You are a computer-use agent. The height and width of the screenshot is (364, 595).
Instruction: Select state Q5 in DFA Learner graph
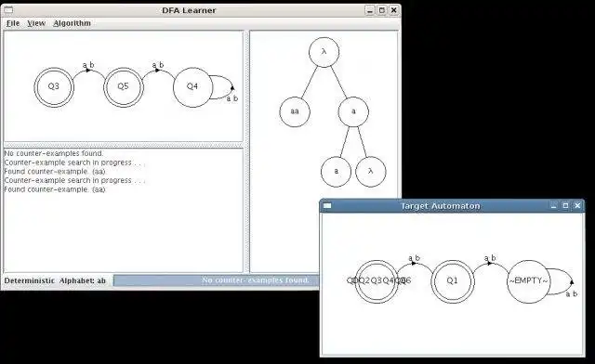point(124,87)
